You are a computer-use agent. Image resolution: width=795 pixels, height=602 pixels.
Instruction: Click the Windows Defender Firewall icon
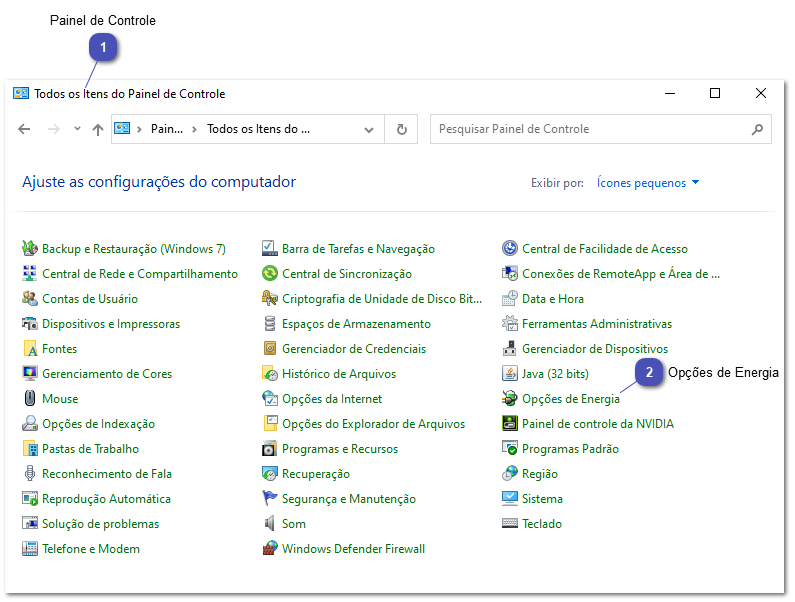click(270, 549)
